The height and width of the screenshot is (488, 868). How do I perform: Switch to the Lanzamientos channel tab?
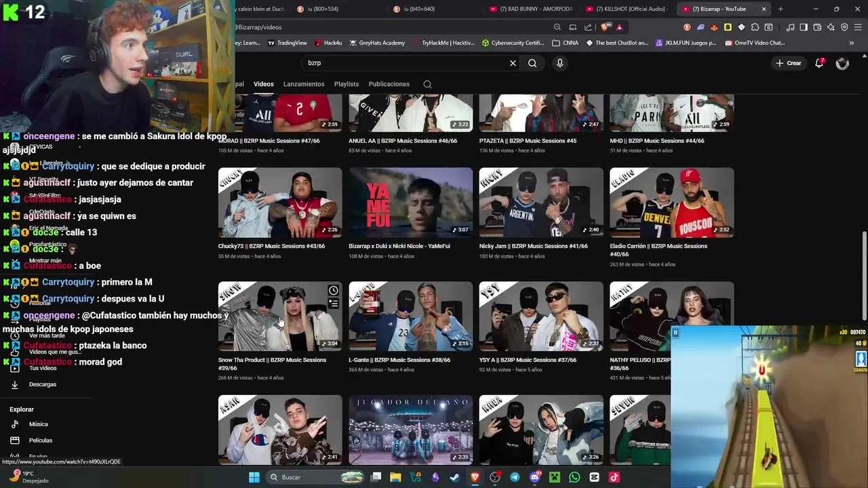[304, 84]
